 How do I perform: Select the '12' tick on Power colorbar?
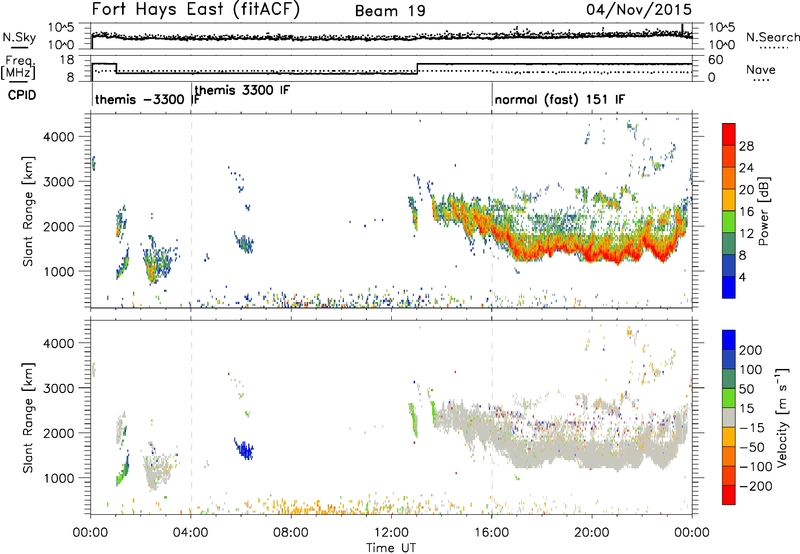pyautogui.click(x=746, y=234)
